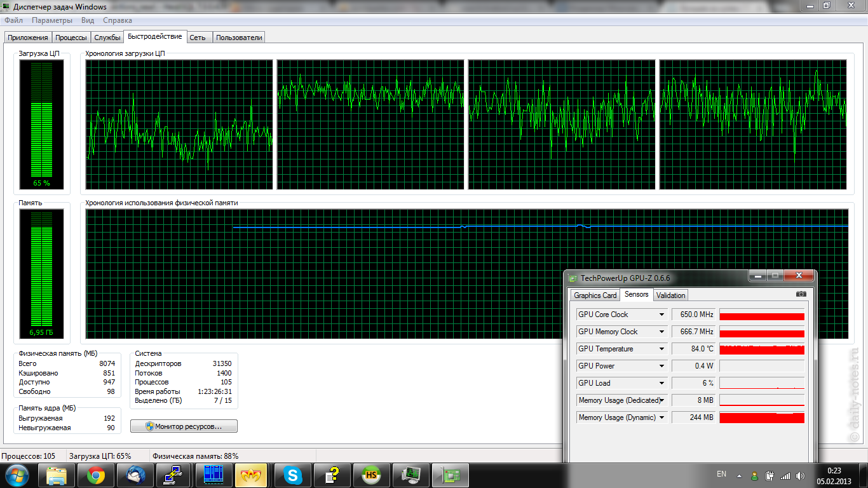Image resolution: width=868 pixels, height=488 pixels.
Task: Expand the GPU Core Clock dropdown
Action: (661, 315)
